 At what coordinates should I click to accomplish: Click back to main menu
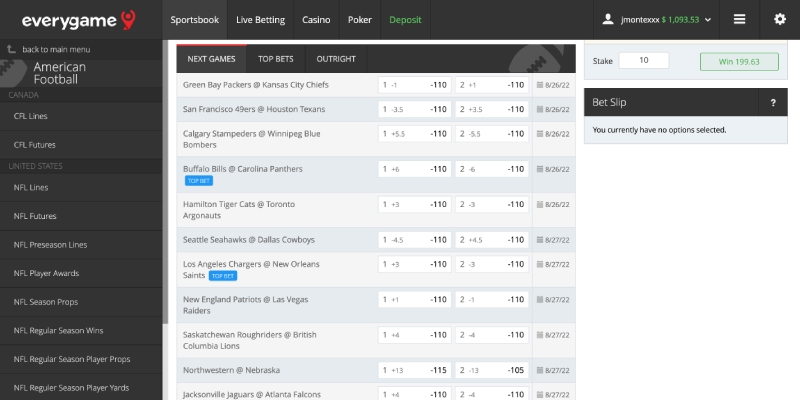pyautogui.click(x=56, y=49)
